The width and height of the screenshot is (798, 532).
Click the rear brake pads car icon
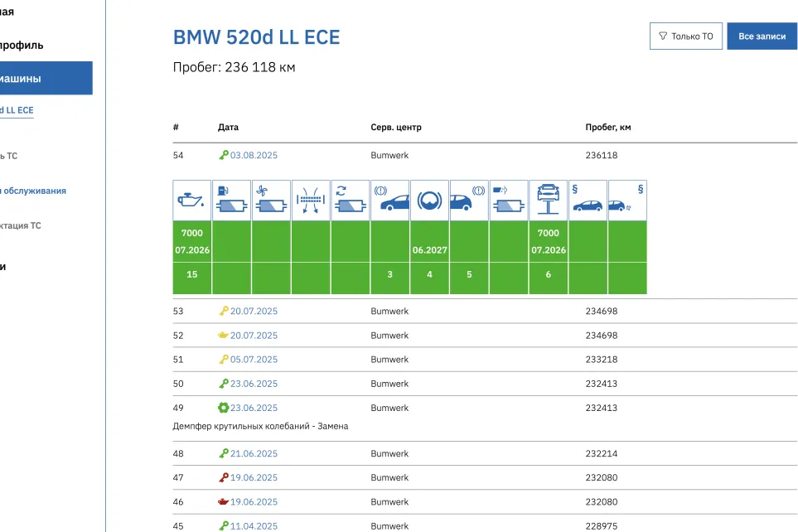tap(469, 200)
